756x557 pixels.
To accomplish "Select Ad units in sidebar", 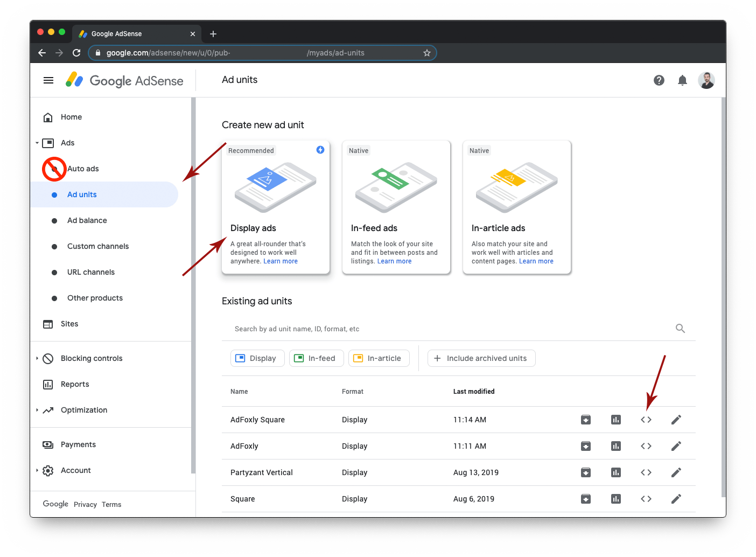I will (104, 194).
